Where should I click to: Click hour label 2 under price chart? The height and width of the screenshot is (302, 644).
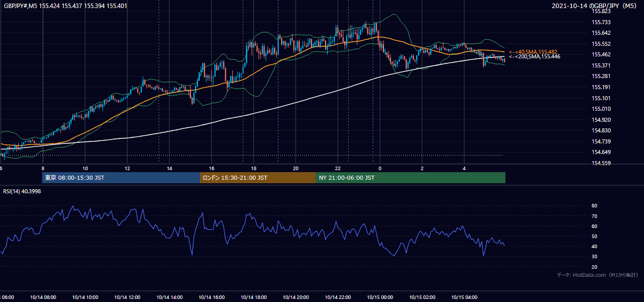pyautogui.click(x=422, y=168)
